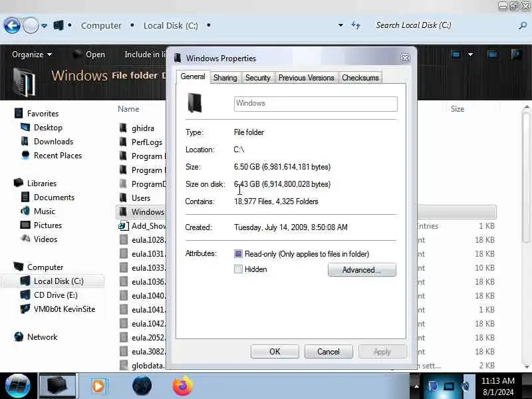532x399 pixels.
Task: Open the Security tab
Action: (258, 78)
